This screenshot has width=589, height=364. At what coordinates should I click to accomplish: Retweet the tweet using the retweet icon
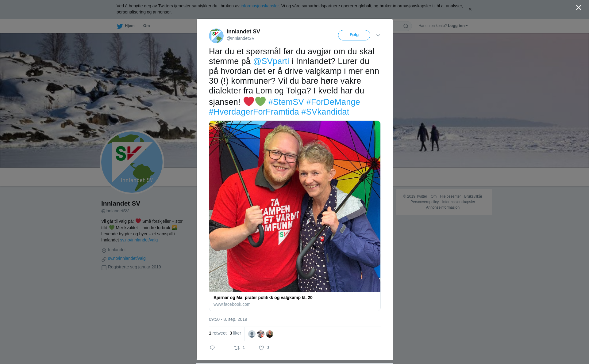click(x=237, y=348)
